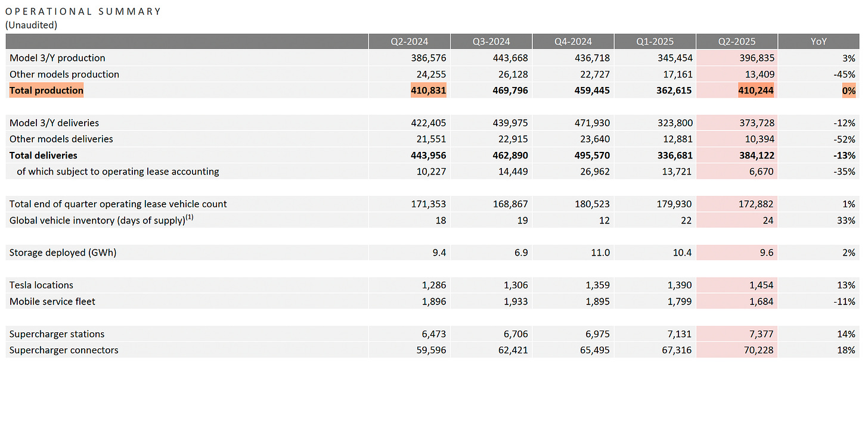Select the value 386,576
The image size is (868, 436).
[x=429, y=58]
